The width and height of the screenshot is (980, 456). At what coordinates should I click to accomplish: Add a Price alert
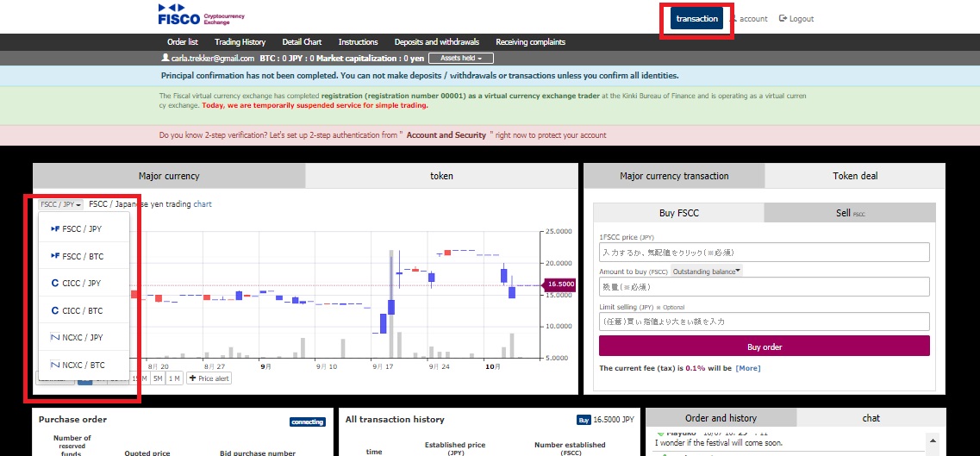coord(209,378)
